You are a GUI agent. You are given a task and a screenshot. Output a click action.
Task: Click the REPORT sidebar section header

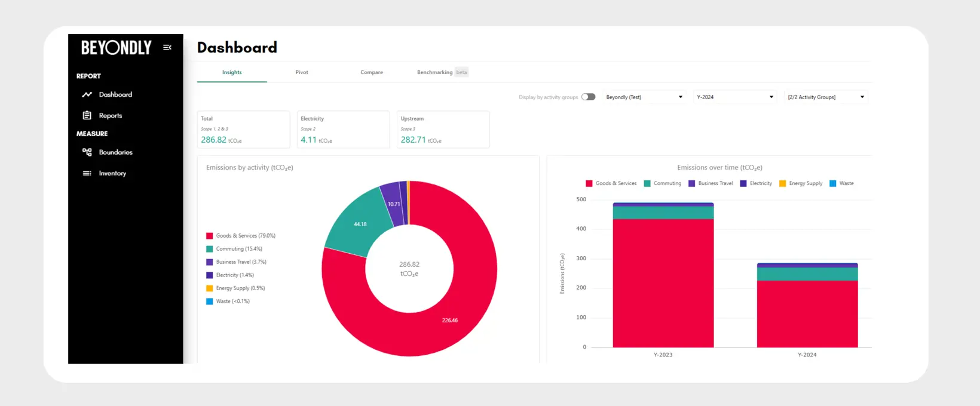click(x=88, y=76)
